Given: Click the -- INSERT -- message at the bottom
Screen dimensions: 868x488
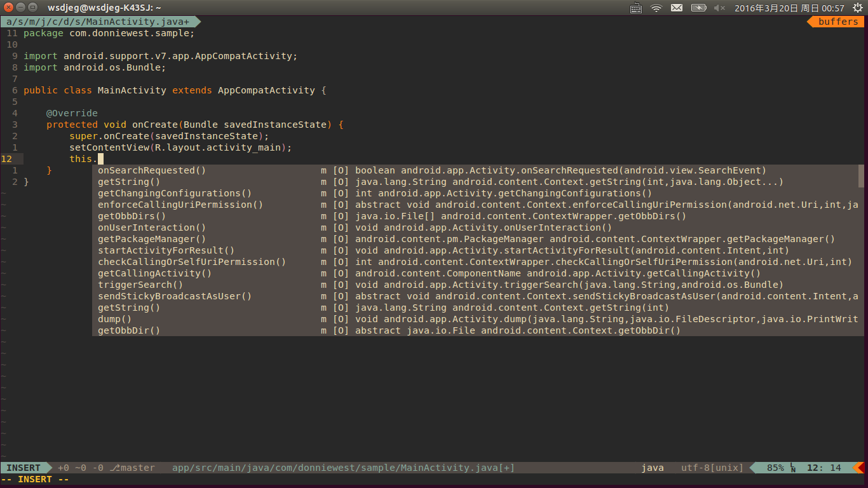Looking at the screenshot, I should [35, 479].
